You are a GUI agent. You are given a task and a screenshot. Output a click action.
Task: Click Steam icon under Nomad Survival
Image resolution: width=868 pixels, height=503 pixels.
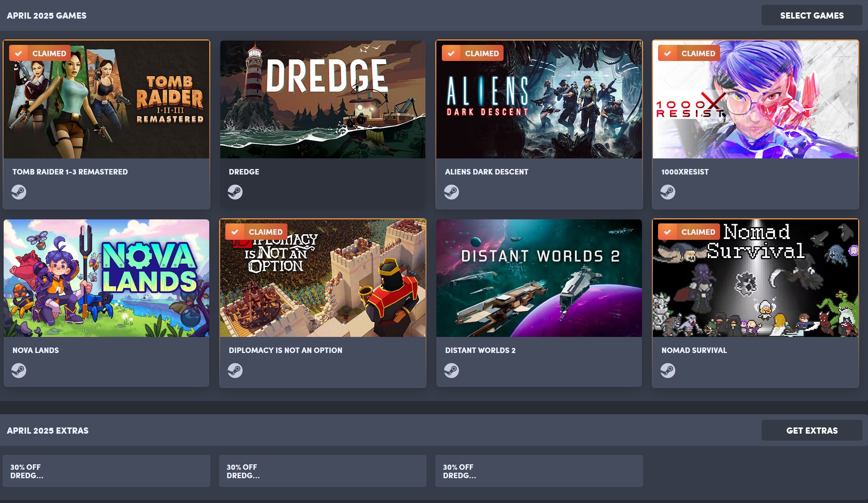click(x=668, y=370)
